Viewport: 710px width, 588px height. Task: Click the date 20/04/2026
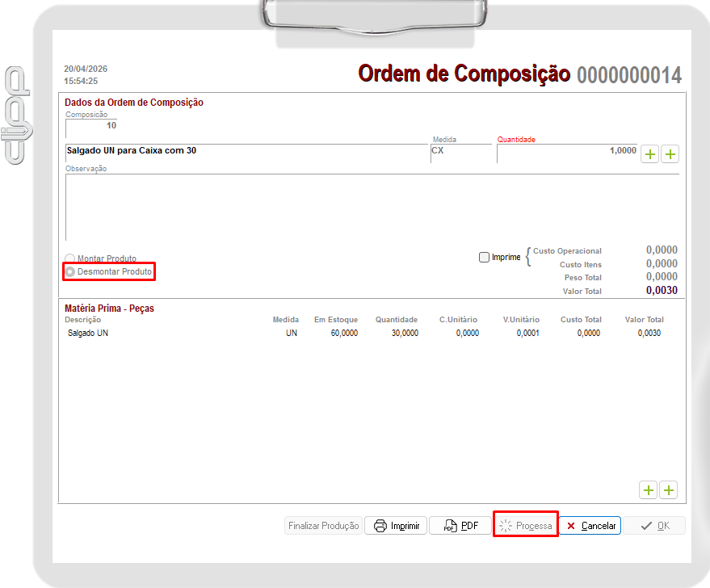pyautogui.click(x=86, y=69)
